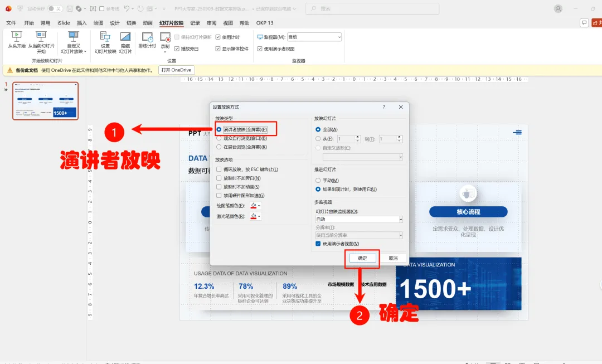Toggle the 参考线 guides checkbox
Image resolution: width=602 pixels, height=364 pixels.
click(102, 8)
